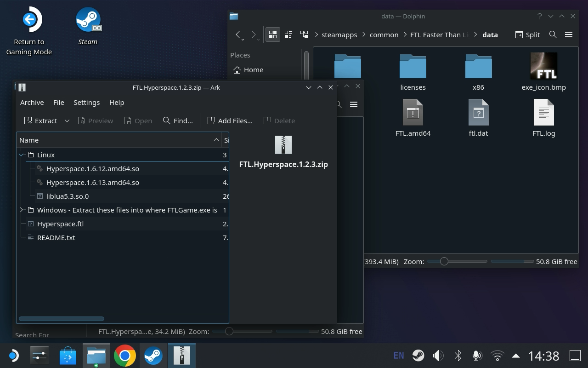This screenshot has height=368, width=588.
Task: Sort by the Name column header
Action: tap(119, 140)
